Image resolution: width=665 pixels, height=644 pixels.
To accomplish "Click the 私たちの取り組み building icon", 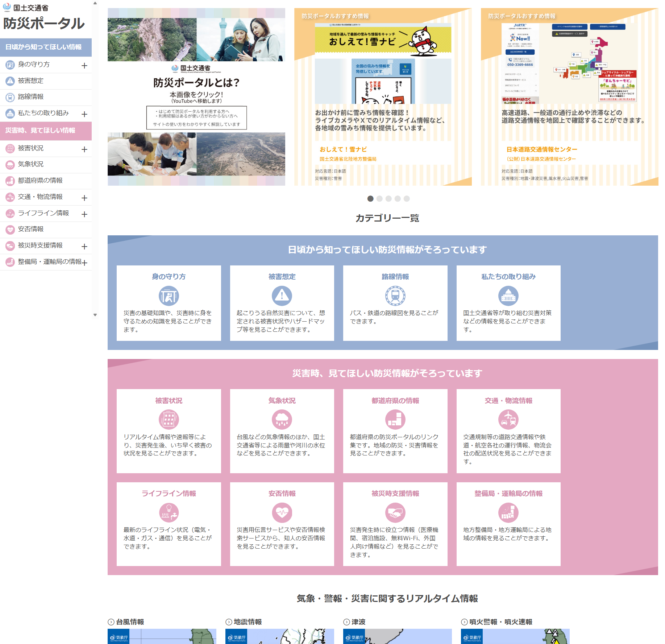I will (508, 296).
